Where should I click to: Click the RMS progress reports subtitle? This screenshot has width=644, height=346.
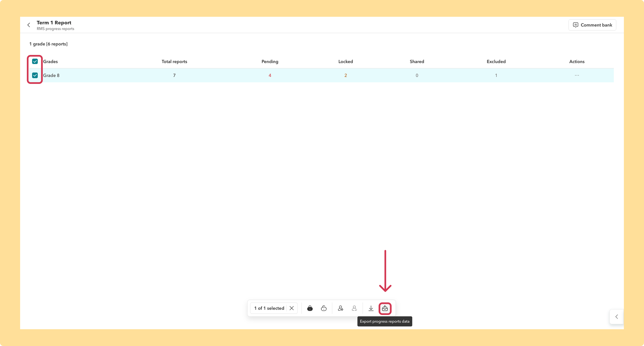[x=55, y=29]
